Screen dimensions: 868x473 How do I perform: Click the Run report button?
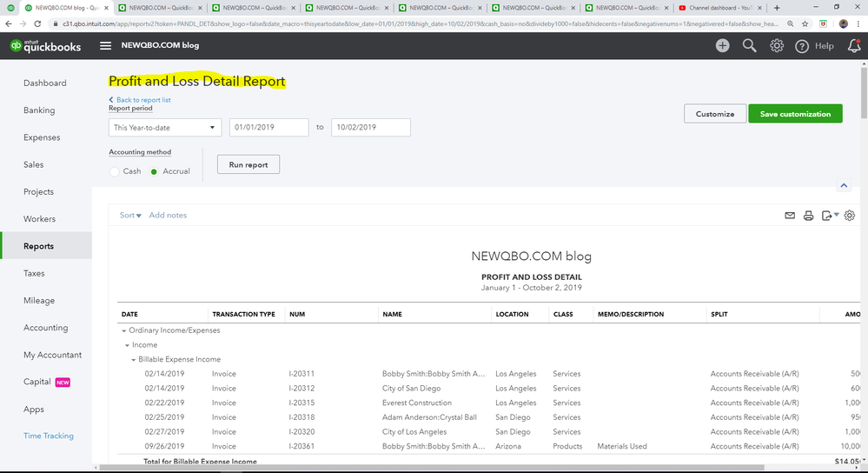[248, 164]
